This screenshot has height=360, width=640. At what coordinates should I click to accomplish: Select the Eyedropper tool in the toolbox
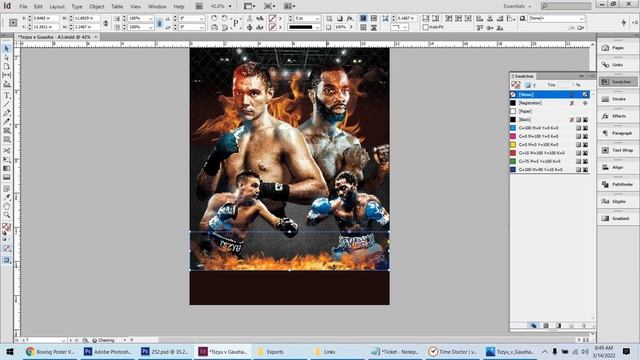point(7,198)
